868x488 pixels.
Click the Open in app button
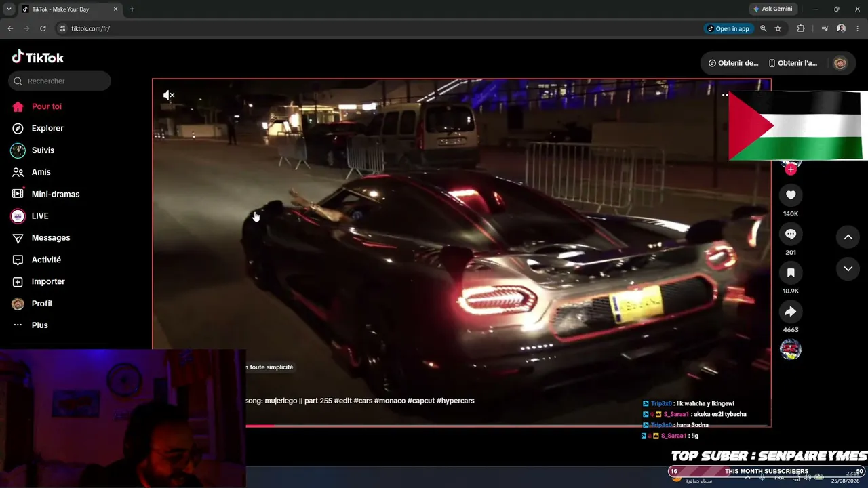[728, 28]
